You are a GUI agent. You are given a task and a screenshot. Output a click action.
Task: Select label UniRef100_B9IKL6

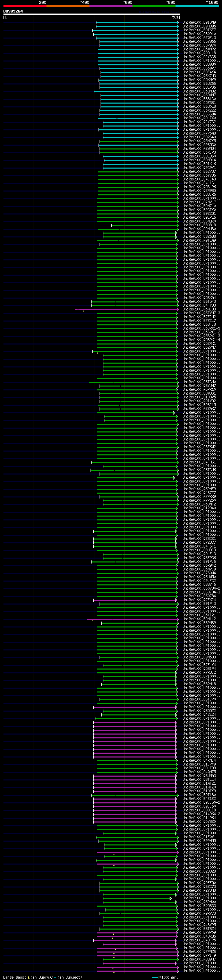pyautogui.click(x=199, y=164)
